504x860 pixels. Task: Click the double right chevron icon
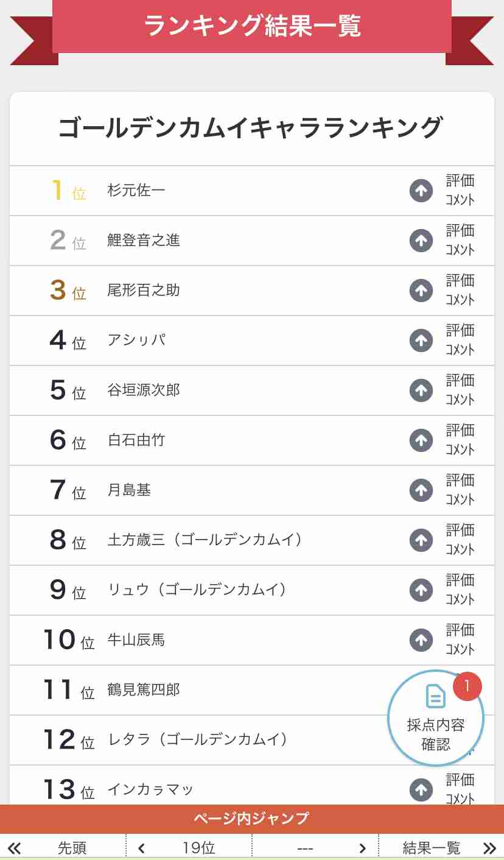(489, 848)
